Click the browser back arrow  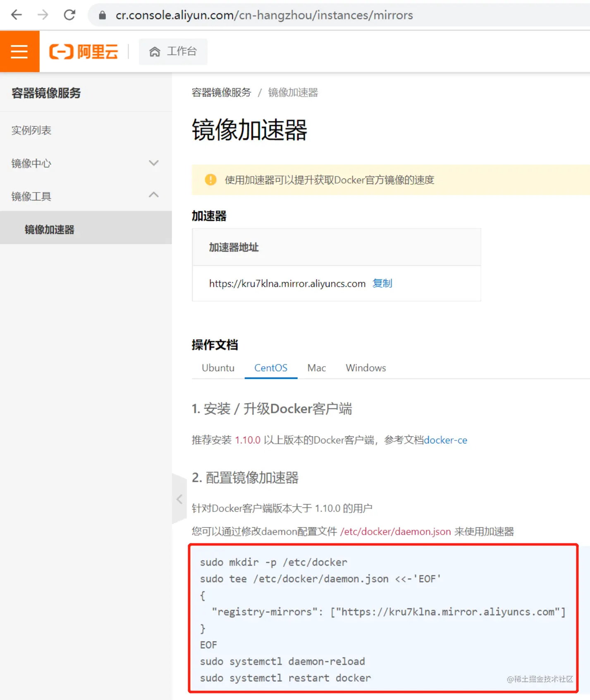pos(17,15)
